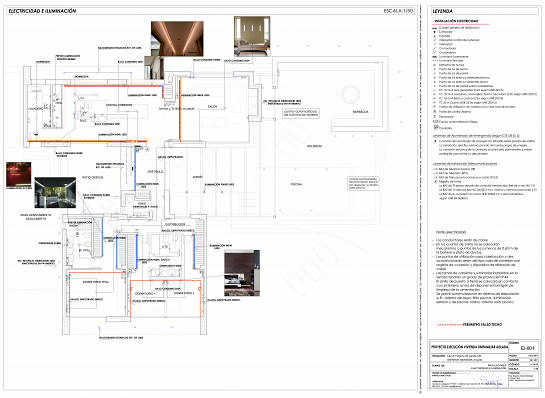The image size is (545, 398).
Task: Click the "Control automatizado de iluminación exterior" note box
Action: click(301, 113)
